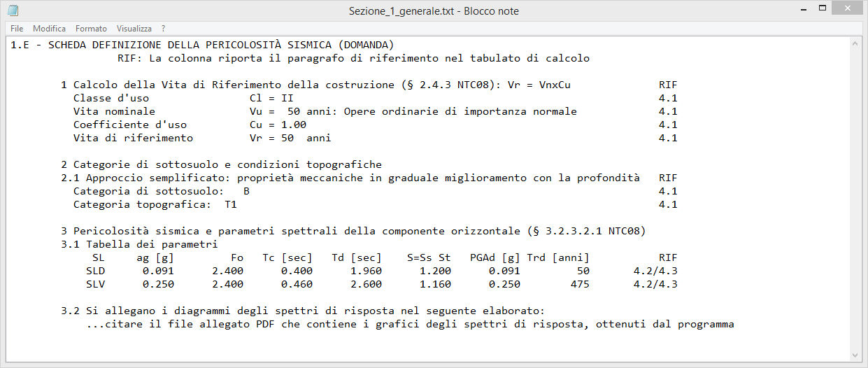Viewport: 868px width, 368px height.
Task: Open the Visualizza menu
Action: coord(134,29)
